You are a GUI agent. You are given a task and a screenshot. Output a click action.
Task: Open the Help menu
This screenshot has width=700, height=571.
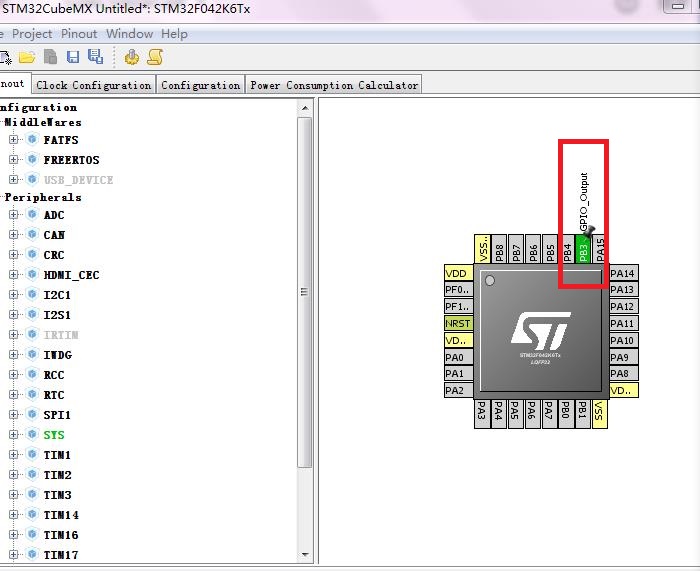174,34
